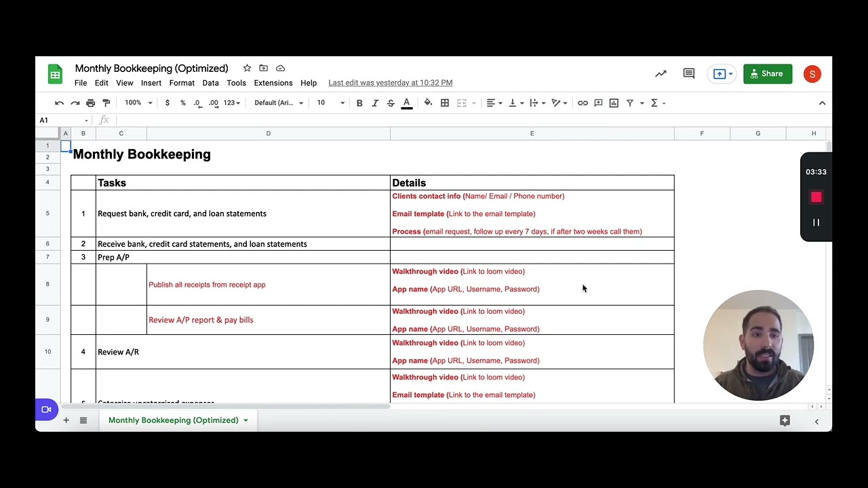Click the Insert link icon
868x488 pixels.
[583, 103]
